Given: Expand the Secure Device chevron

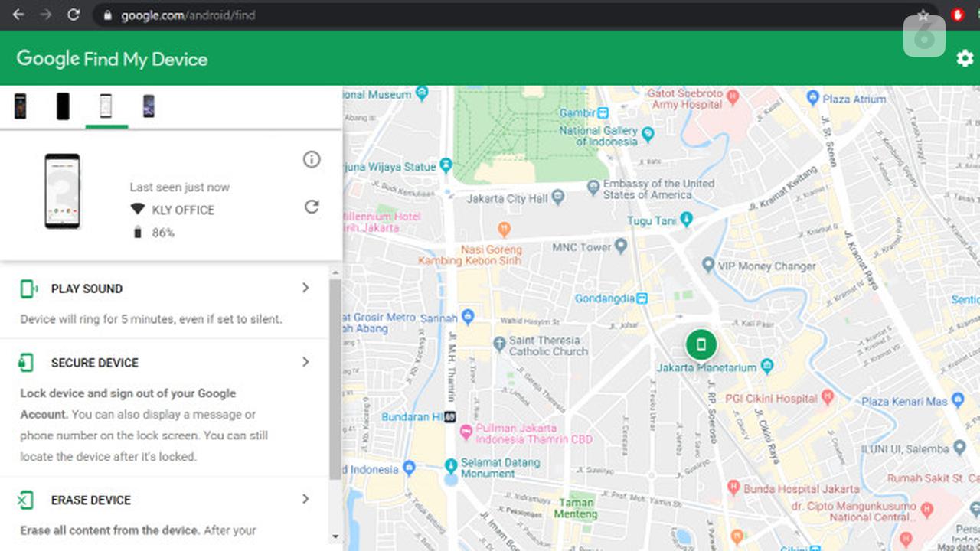Looking at the screenshot, I should coord(305,362).
